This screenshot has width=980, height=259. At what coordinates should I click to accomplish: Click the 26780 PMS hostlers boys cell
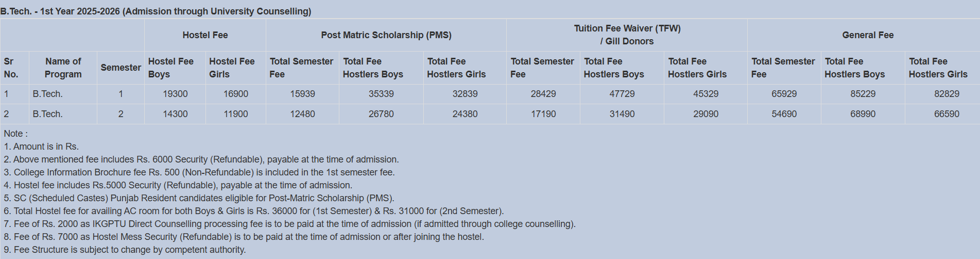[381, 114]
